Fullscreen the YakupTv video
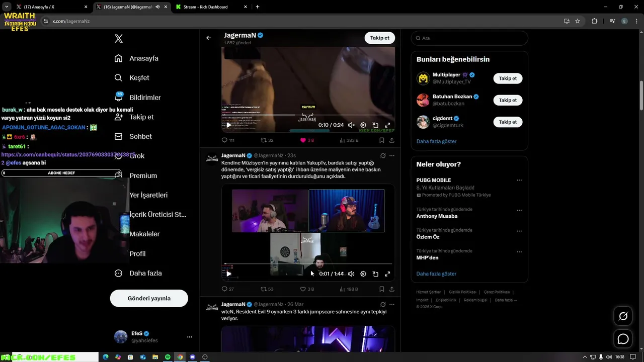The width and height of the screenshot is (644, 362). click(x=387, y=274)
